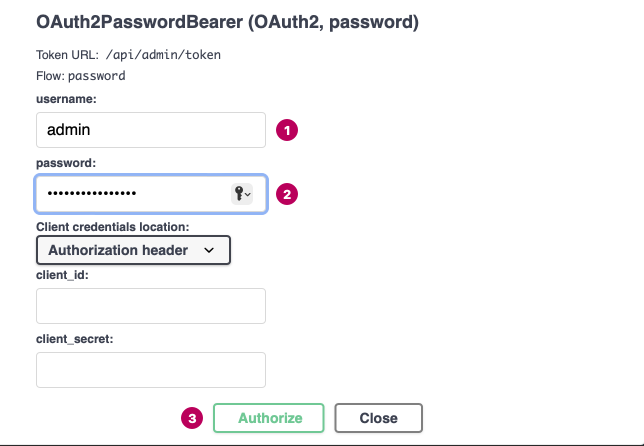Focus the empty client_secret input box
This screenshot has width=644, height=446.
(x=150, y=370)
